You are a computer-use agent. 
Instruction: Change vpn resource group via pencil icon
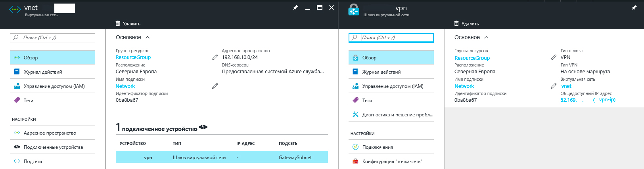[554, 57]
